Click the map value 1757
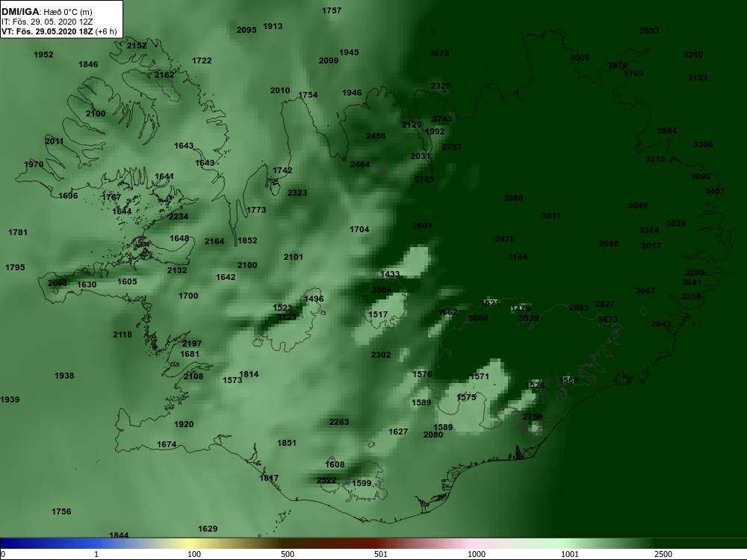 click(x=332, y=10)
